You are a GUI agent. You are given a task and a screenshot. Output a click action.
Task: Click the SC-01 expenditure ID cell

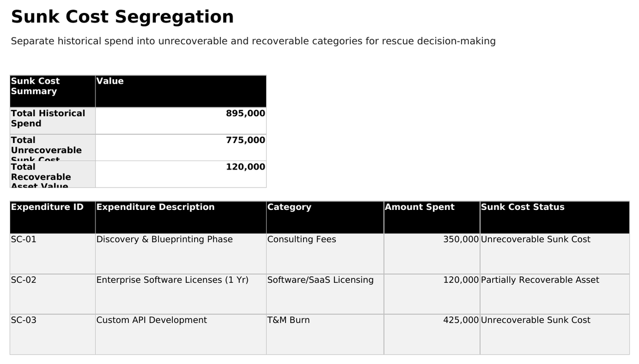52,254
